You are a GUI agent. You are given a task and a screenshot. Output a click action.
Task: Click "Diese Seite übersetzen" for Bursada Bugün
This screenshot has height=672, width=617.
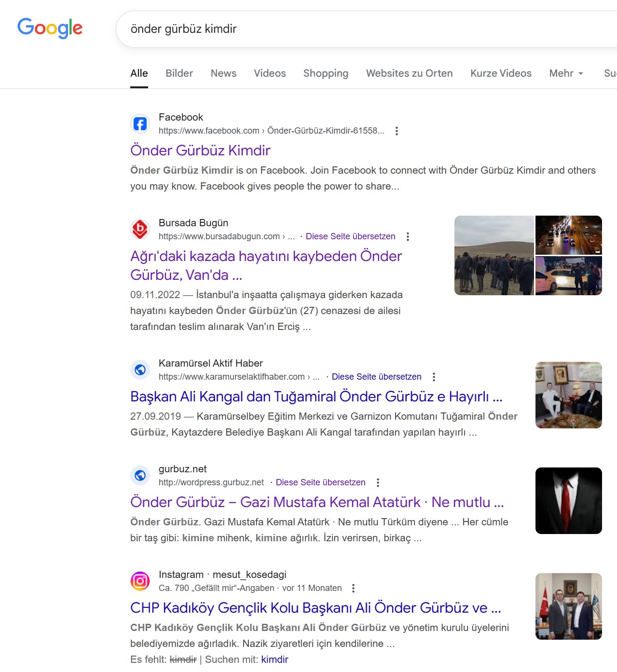(350, 236)
